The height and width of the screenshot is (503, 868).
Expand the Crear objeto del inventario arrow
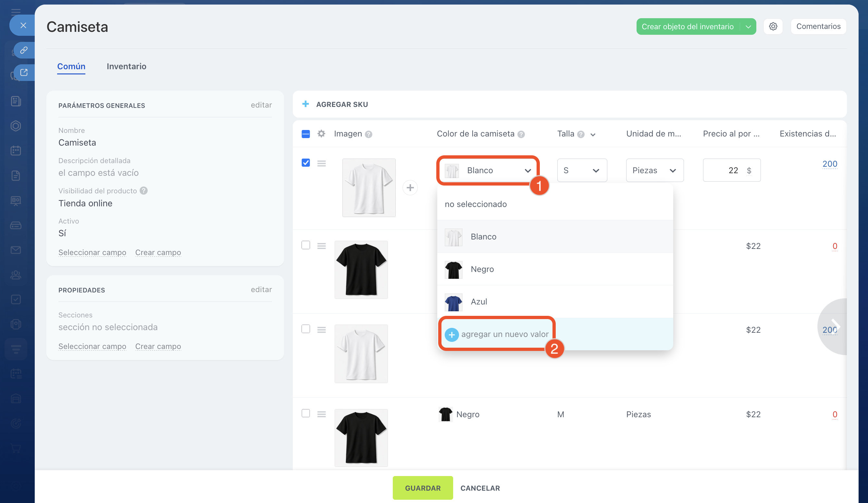click(748, 27)
